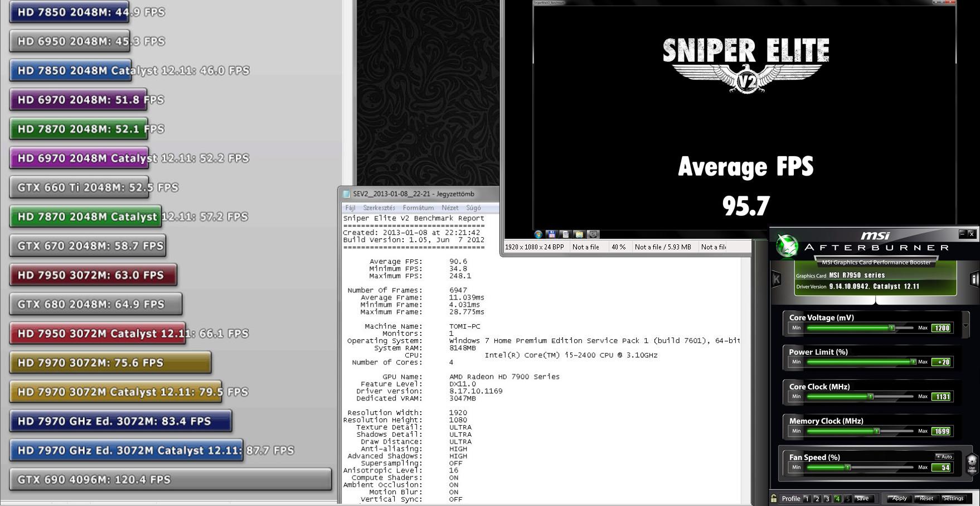Open the folder icon in the captured taskbar
980x506 pixels.
click(579, 234)
